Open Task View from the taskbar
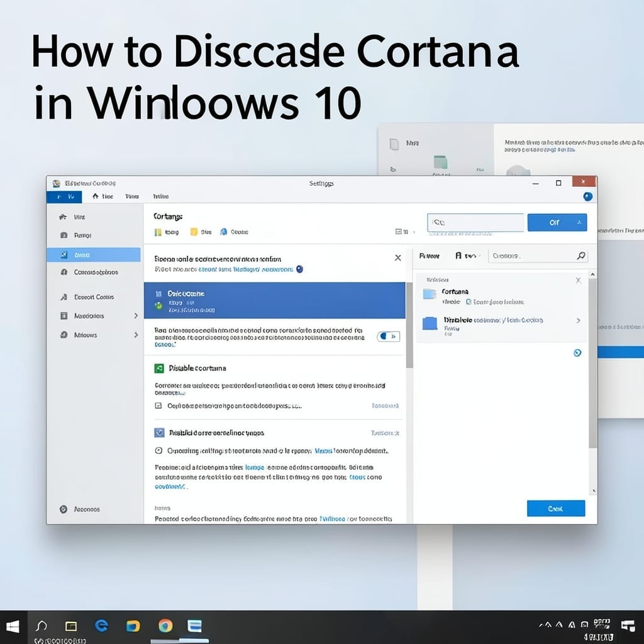 (x=71, y=626)
